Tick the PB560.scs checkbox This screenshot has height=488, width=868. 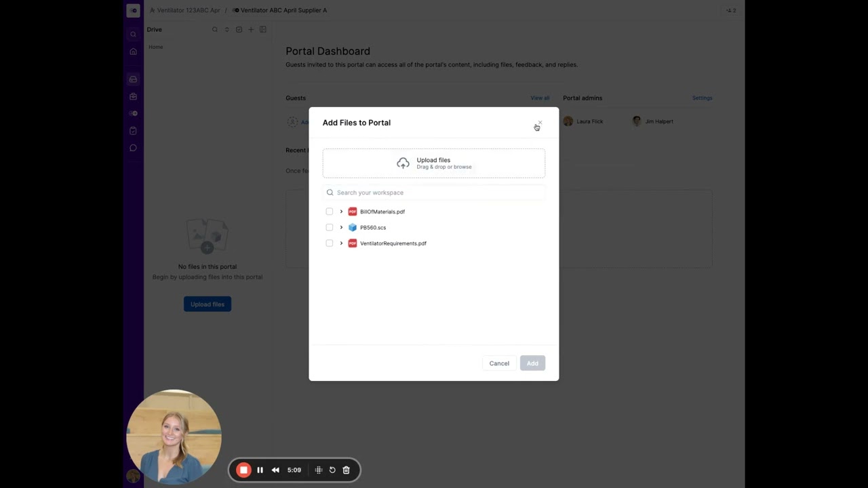pos(330,227)
